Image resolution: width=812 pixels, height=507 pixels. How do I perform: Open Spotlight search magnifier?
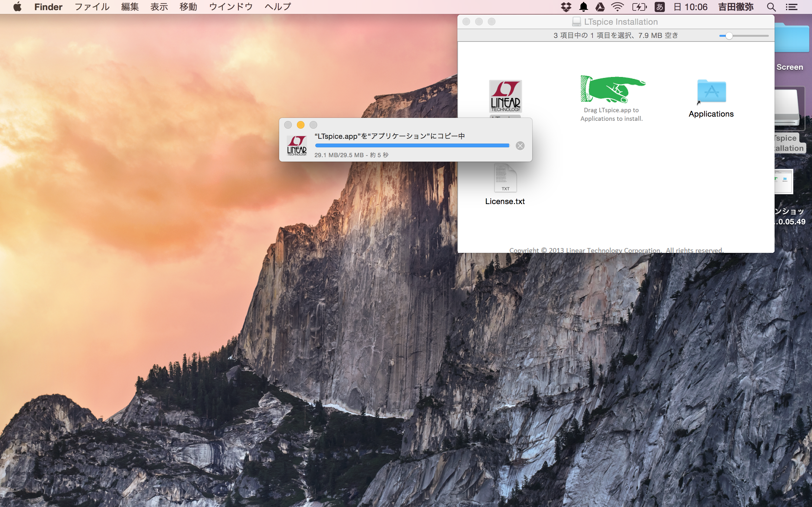[771, 7]
